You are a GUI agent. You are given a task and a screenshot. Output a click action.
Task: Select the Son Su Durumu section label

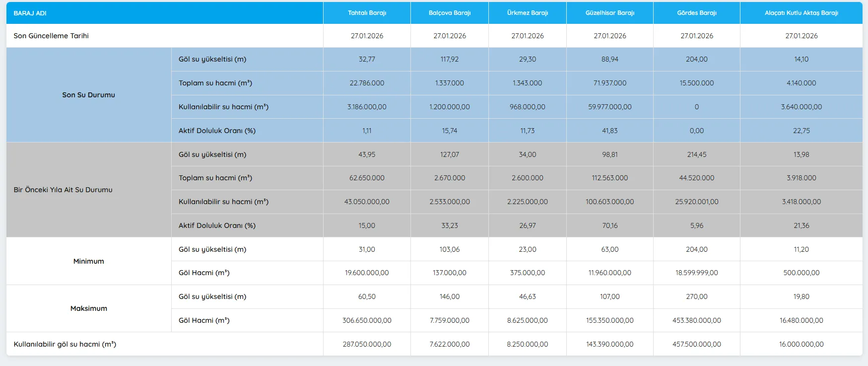pos(88,95)
